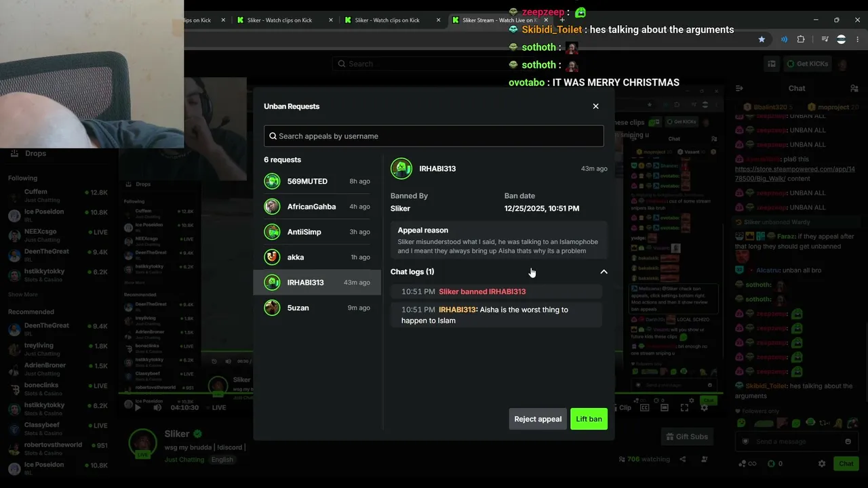Open a new browser tab
The height and width of the screenshot is (488, 868).
[562, 20]
